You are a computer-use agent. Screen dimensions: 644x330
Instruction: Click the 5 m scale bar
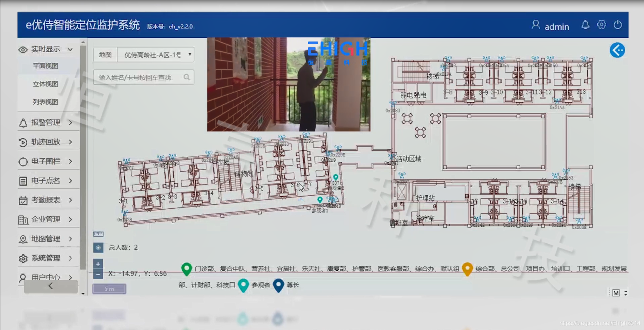coord(109,289)
